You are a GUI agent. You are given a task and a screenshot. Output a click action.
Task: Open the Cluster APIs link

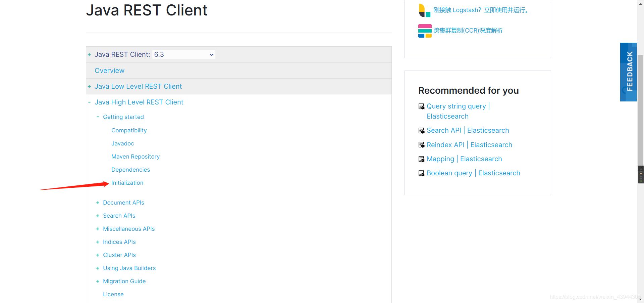[119, 255]
